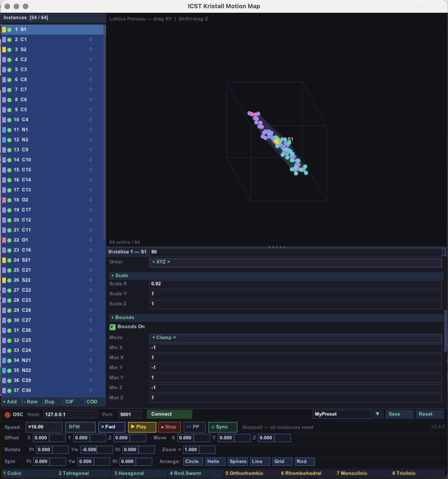Select the 8 Triclinic lattice tab
The width and height of the screenshot is (448, 479).
(x=417, y=474)
